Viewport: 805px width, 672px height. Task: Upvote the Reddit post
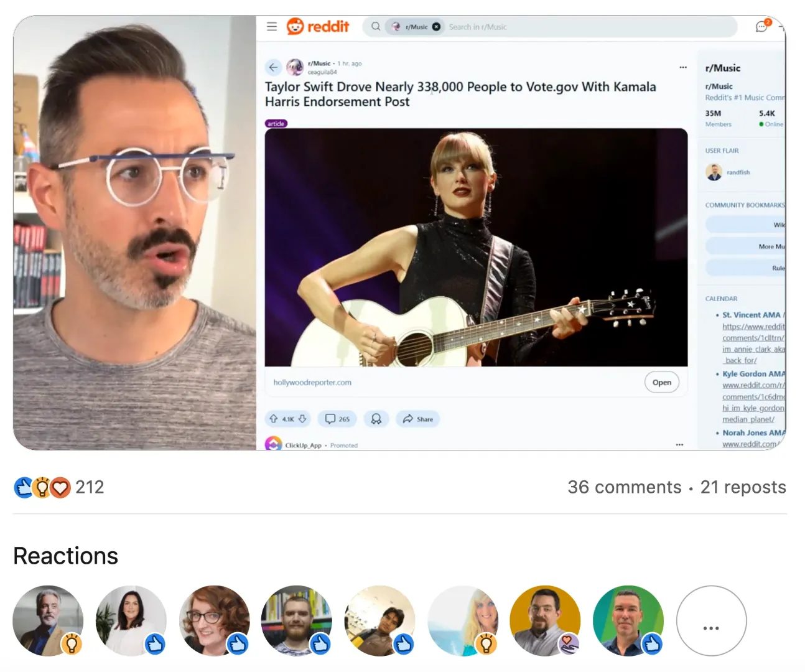274,419
